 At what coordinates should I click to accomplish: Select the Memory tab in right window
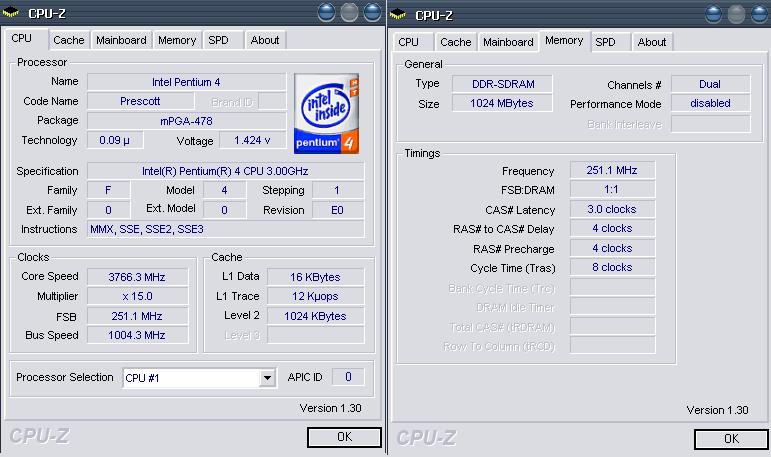coord(564,40)
